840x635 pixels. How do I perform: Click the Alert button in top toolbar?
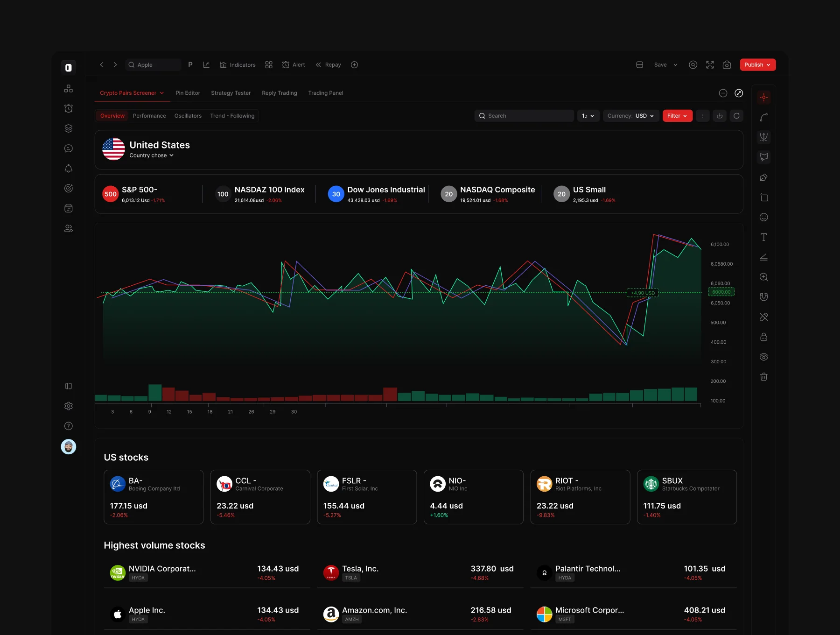tap(294, 65)
